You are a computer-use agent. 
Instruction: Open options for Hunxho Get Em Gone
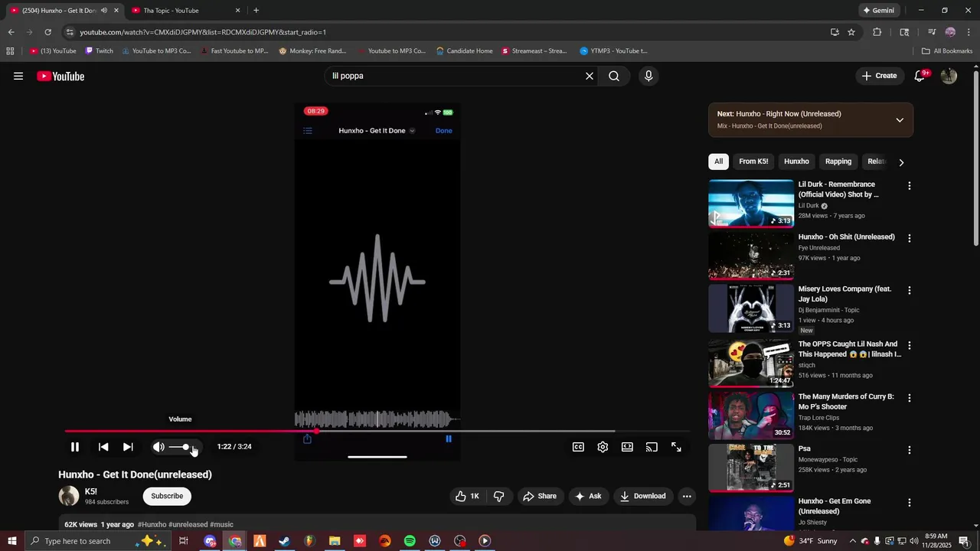click(910, 503)
